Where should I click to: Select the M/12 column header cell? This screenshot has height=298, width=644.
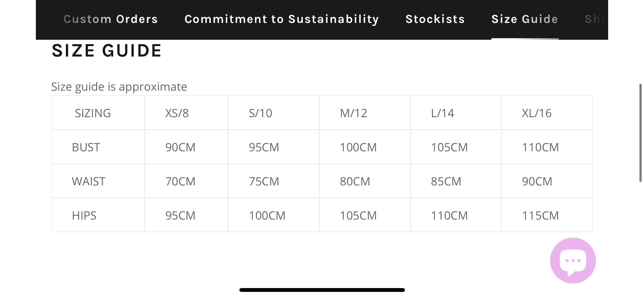pyautogui.click(x=365, y=113)
